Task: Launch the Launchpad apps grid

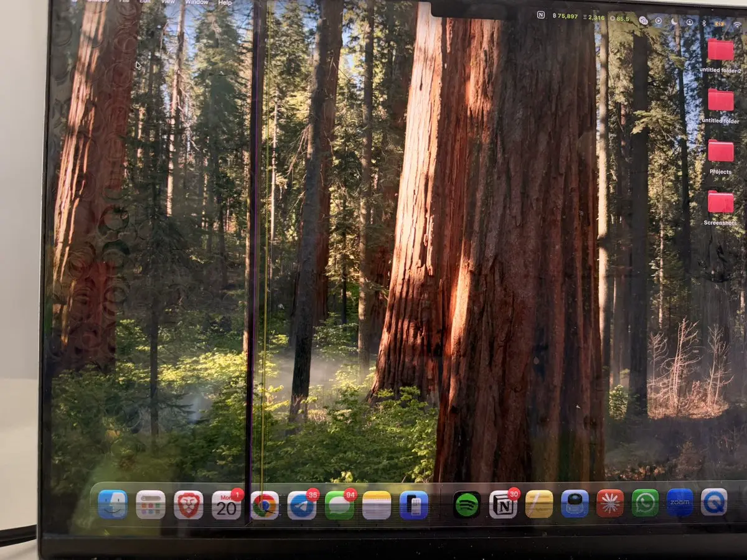Action: [x=151, y=505]
